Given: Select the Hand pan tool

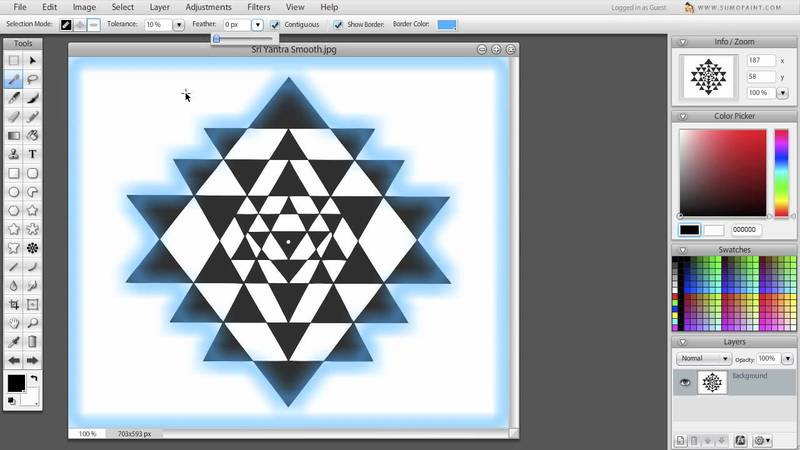Looking at the screenshot, I should click(x=14, y=323).
